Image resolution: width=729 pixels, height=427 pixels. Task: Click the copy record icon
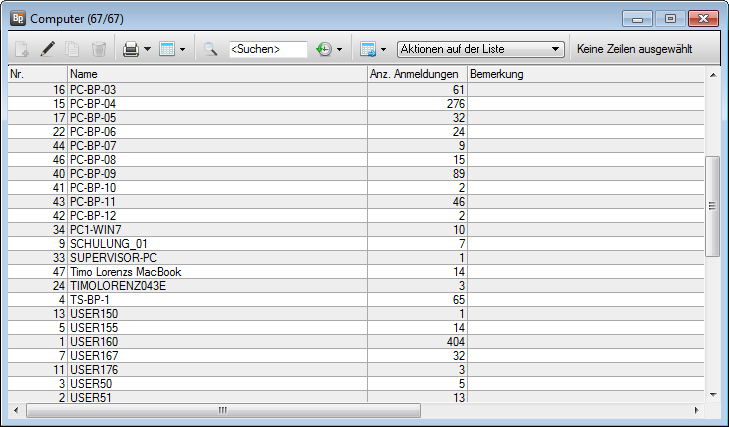coord(73,48)
